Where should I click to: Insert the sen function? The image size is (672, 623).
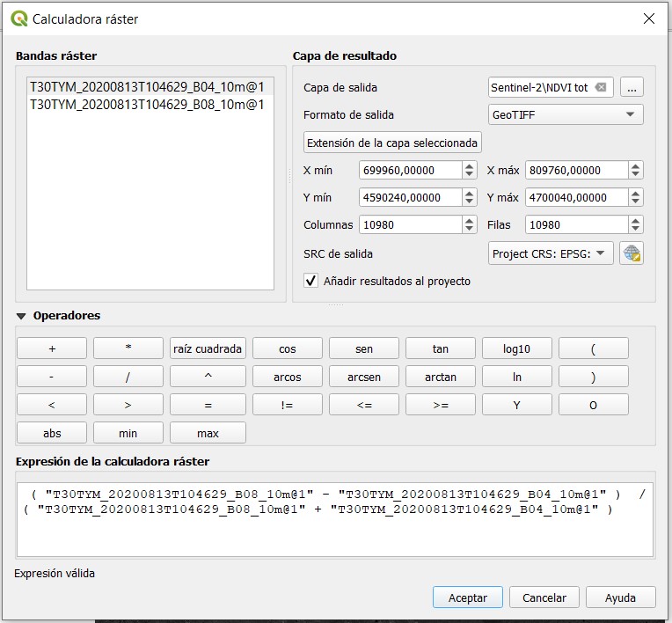click(x=364, y=348)
